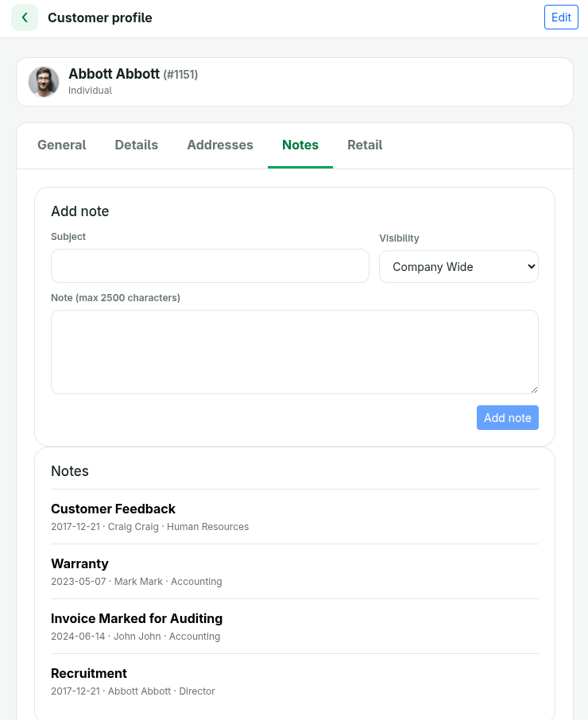Viewport: 588px width, 720px height.
Task: Select the Notes tab
Action: (x=300, y=145)
